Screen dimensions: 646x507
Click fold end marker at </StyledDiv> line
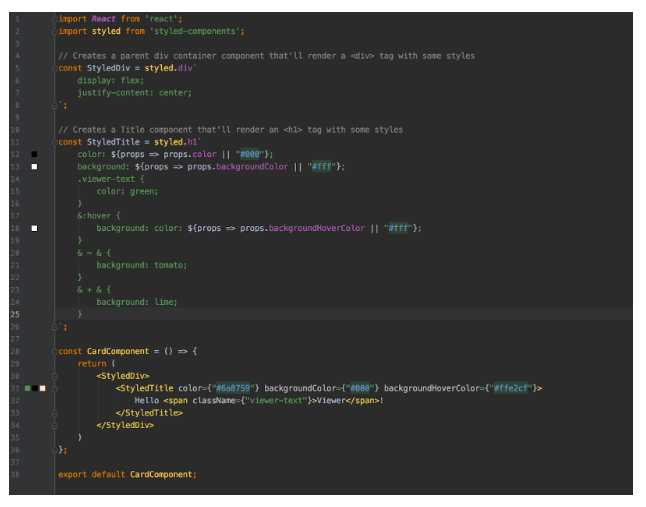[x=54, y=425]
